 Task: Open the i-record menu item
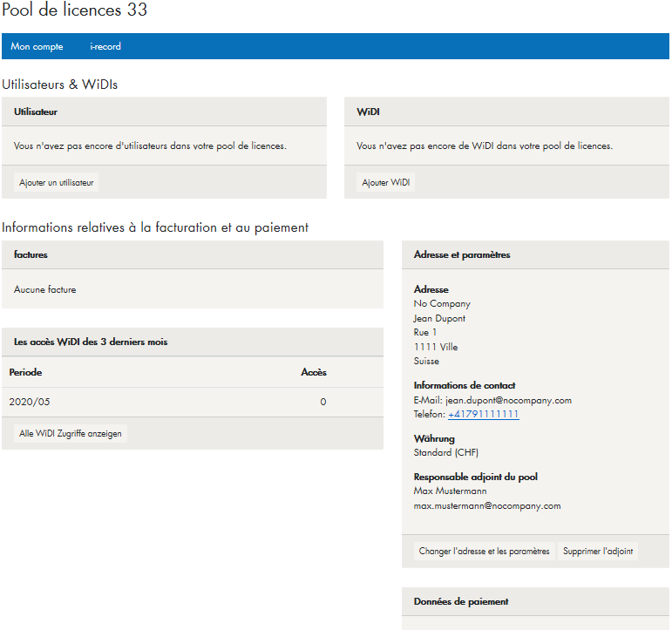tap(105, 47)
